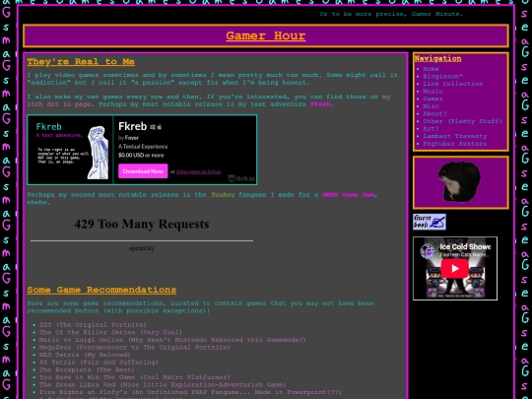Open 4D Tetris (Pain and Suffering) link

tap(99, 362)
